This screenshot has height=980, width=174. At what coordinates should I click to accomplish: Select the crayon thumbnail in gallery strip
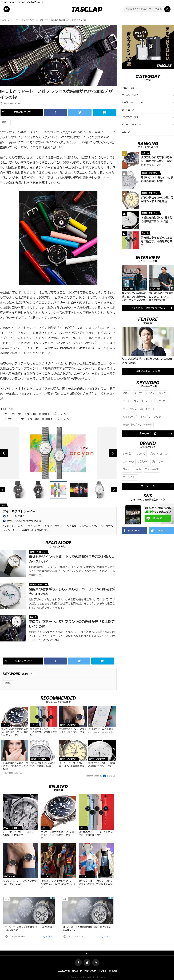58,490
